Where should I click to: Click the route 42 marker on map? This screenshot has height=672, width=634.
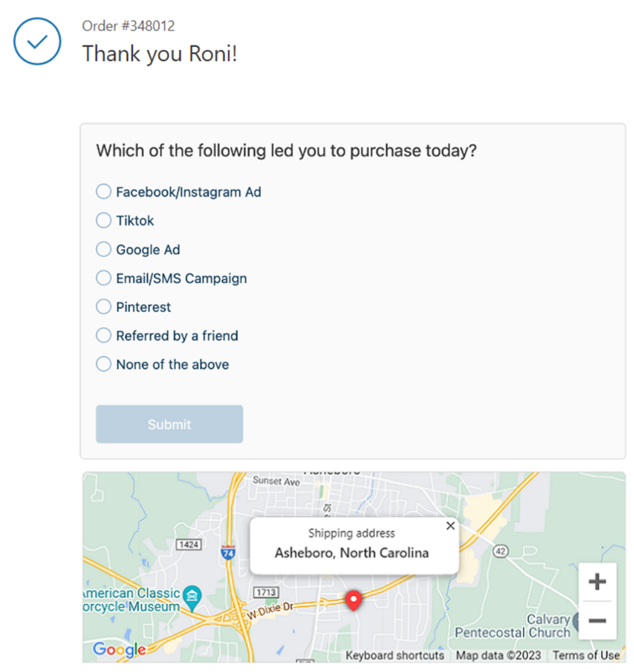coord(500,551)
